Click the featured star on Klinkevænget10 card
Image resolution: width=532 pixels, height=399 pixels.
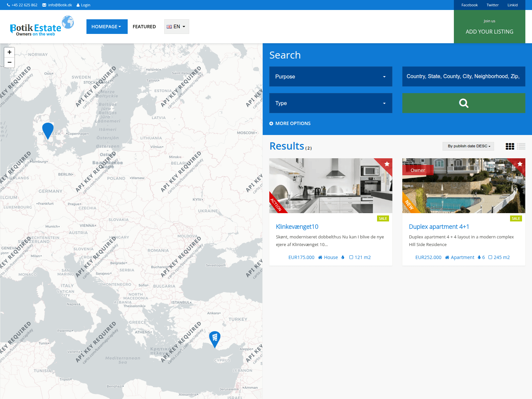[387, 164]
